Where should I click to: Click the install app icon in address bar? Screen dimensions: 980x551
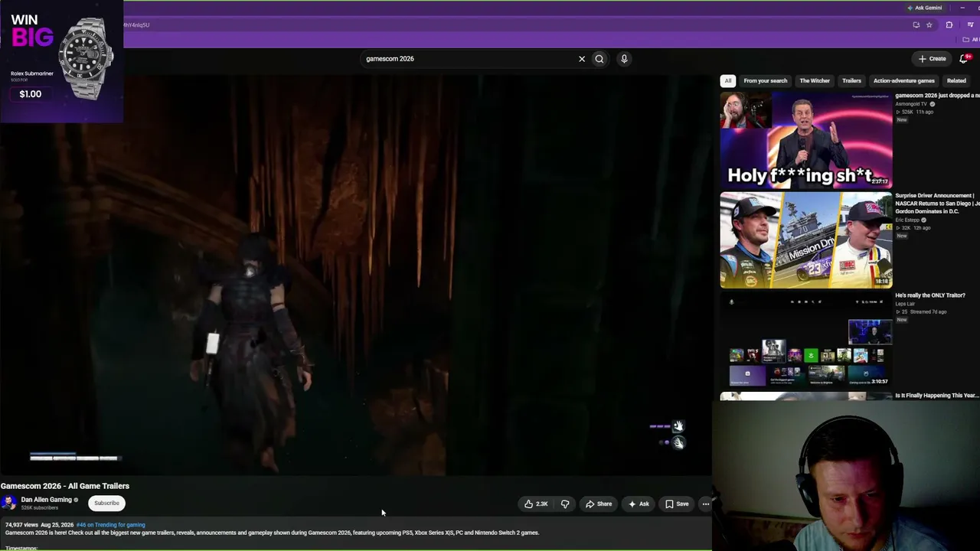click(x=916, y=24)
